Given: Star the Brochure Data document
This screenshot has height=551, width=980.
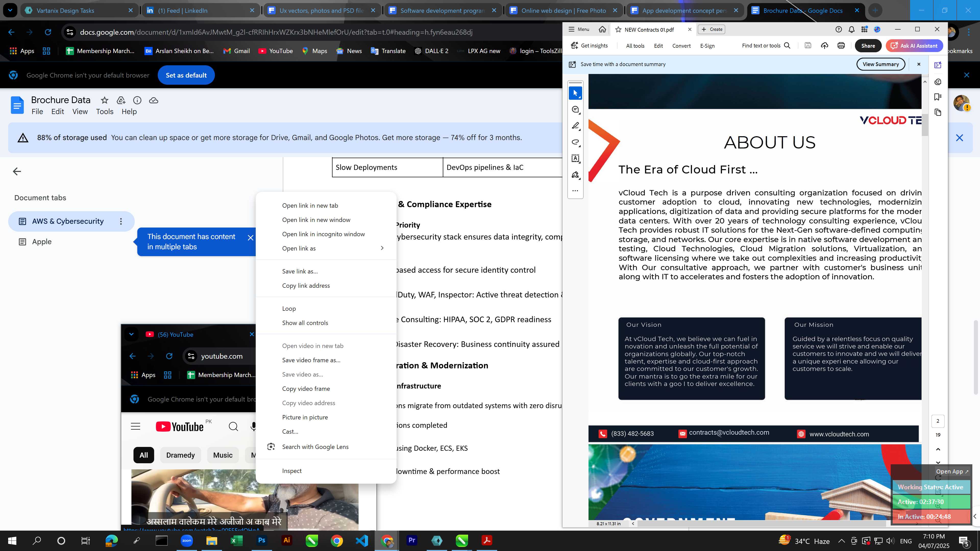Looking at the screenshot, I should (x=104, y=101).
